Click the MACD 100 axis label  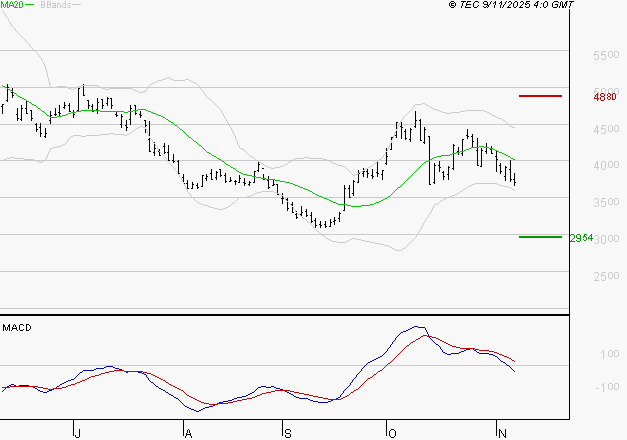610,354
